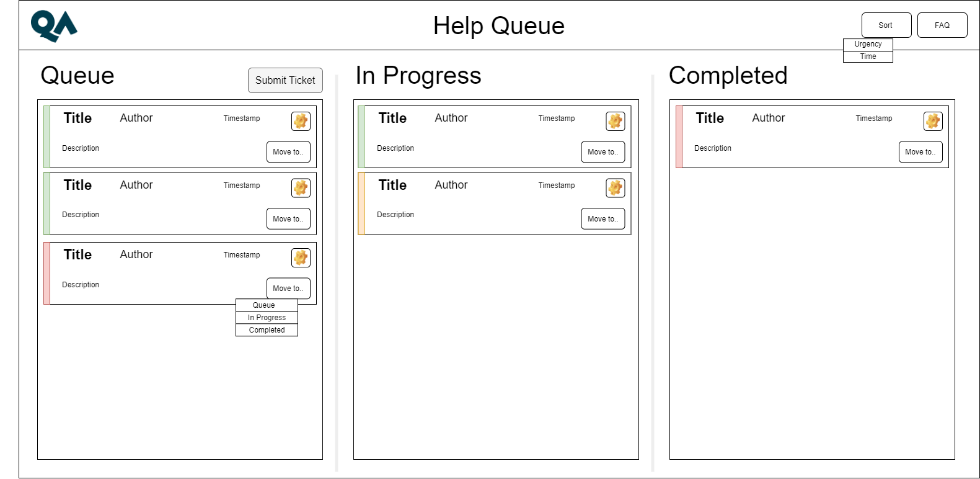Select In Progress option in Move to menu
This screenshot has height=479, width=980.
click(267, 318)
